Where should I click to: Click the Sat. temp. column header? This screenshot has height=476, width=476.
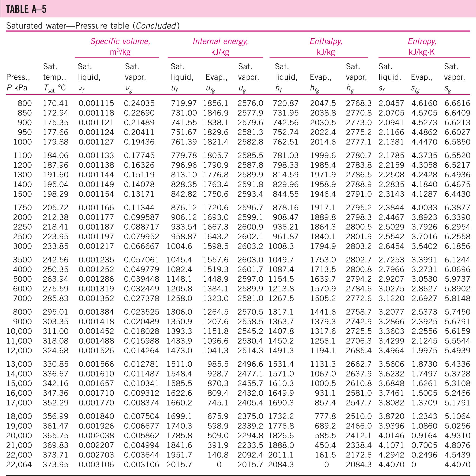point(55,77)
